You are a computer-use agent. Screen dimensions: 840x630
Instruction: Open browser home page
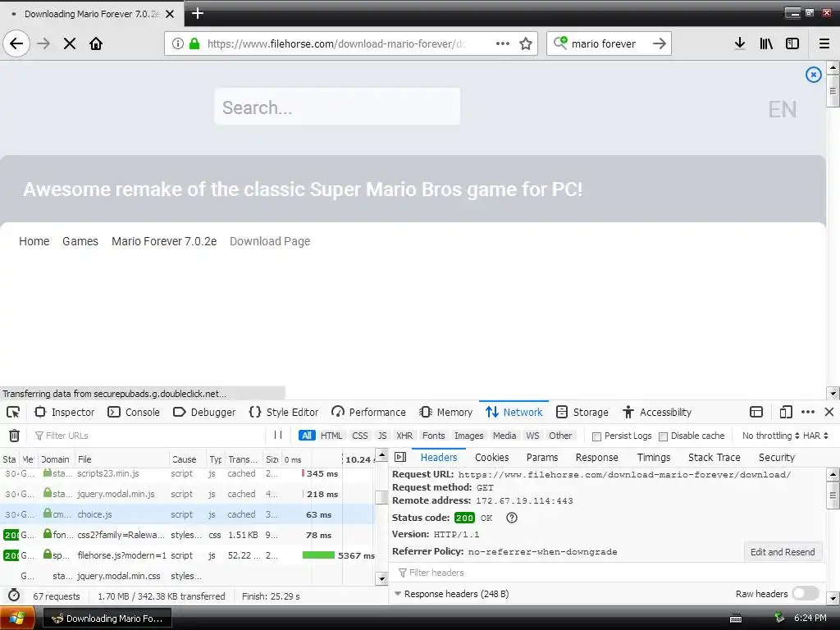click(96, 43)
